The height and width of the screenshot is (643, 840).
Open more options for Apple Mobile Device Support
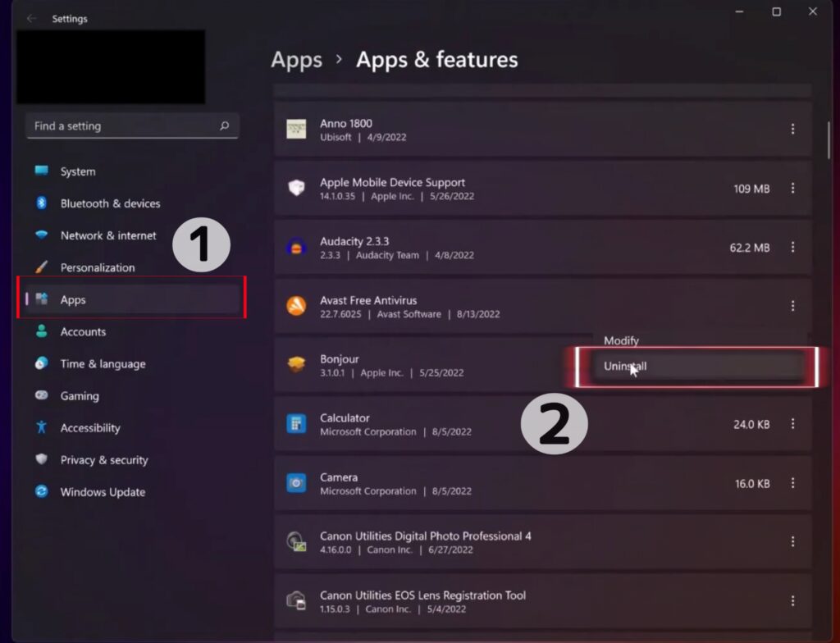792,188
